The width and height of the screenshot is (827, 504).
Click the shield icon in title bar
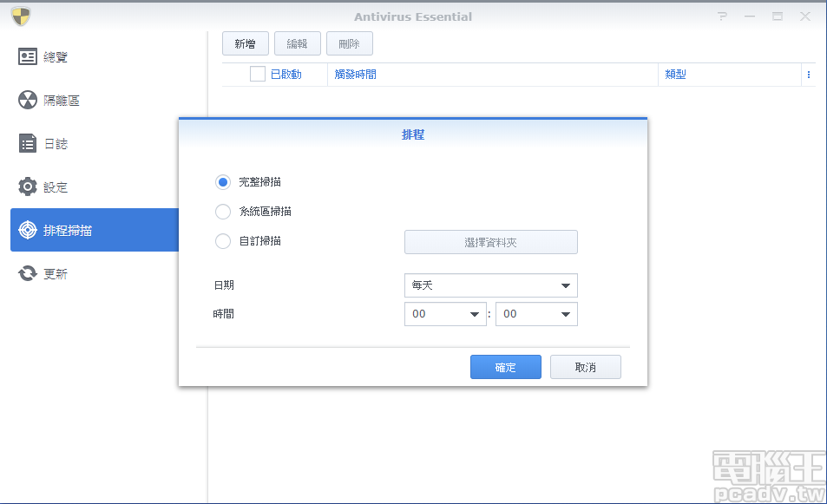click(21, 15)
